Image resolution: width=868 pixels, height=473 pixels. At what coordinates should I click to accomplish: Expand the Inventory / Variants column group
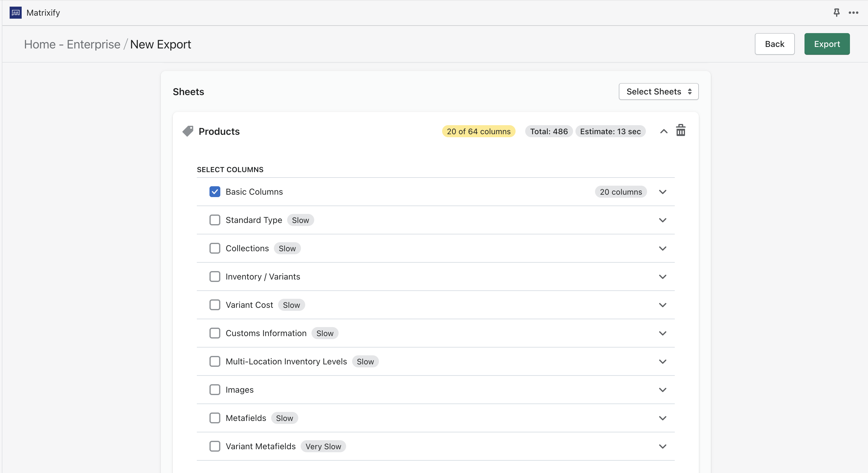662,277
